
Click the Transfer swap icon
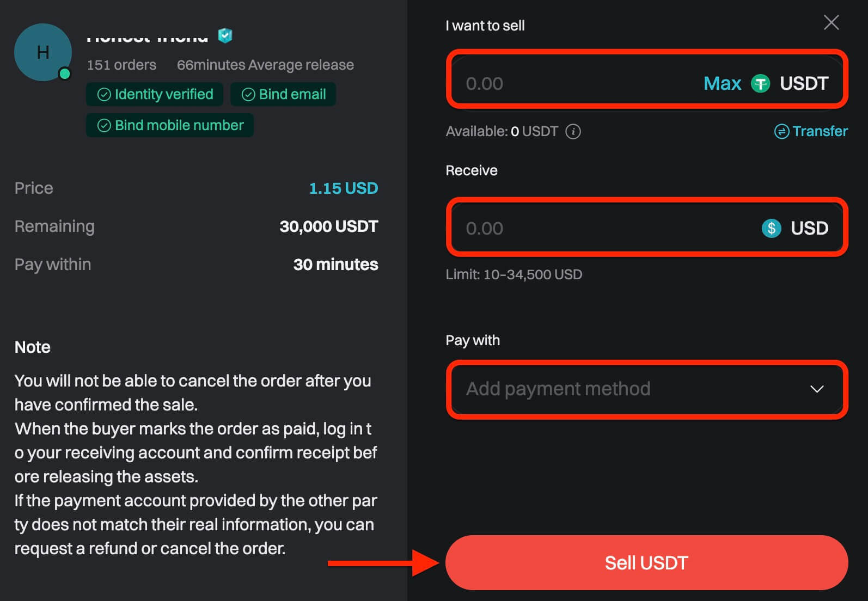click(x=781, y=132)
